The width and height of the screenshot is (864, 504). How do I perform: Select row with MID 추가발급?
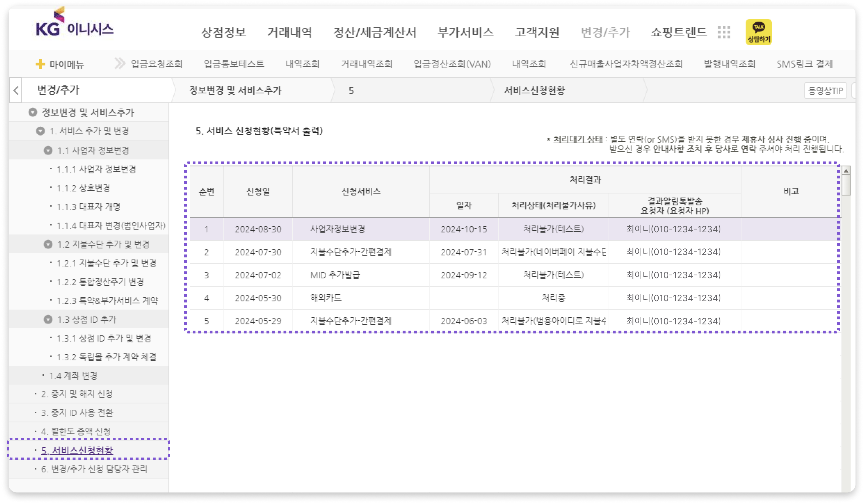(x=515, y=275)
